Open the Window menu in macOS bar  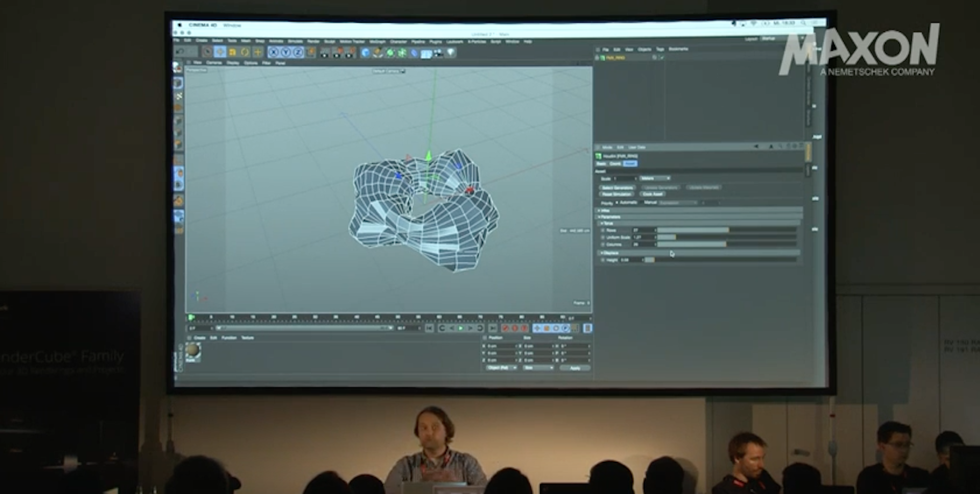232,25
